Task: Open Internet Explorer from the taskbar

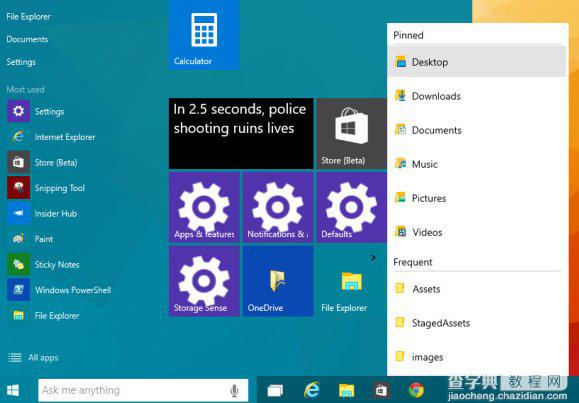Action: 312,390
